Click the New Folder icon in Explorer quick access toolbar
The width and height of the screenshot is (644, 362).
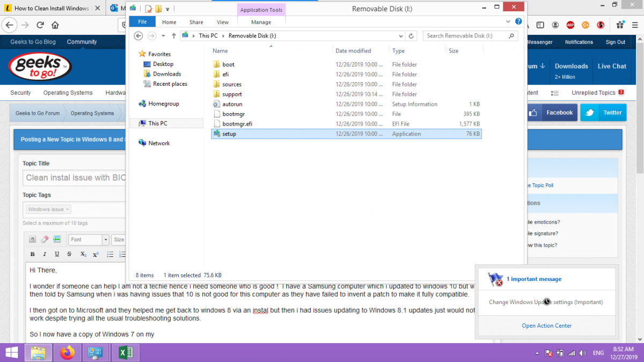tap(158, 9)
